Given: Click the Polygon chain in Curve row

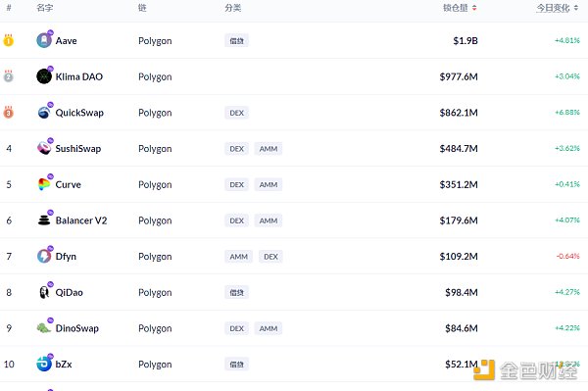Looking at the screenshot, I should 155,185.
